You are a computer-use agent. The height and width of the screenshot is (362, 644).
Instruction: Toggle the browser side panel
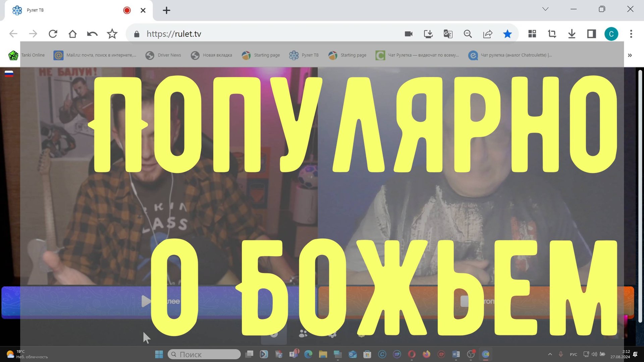point(591,34)
